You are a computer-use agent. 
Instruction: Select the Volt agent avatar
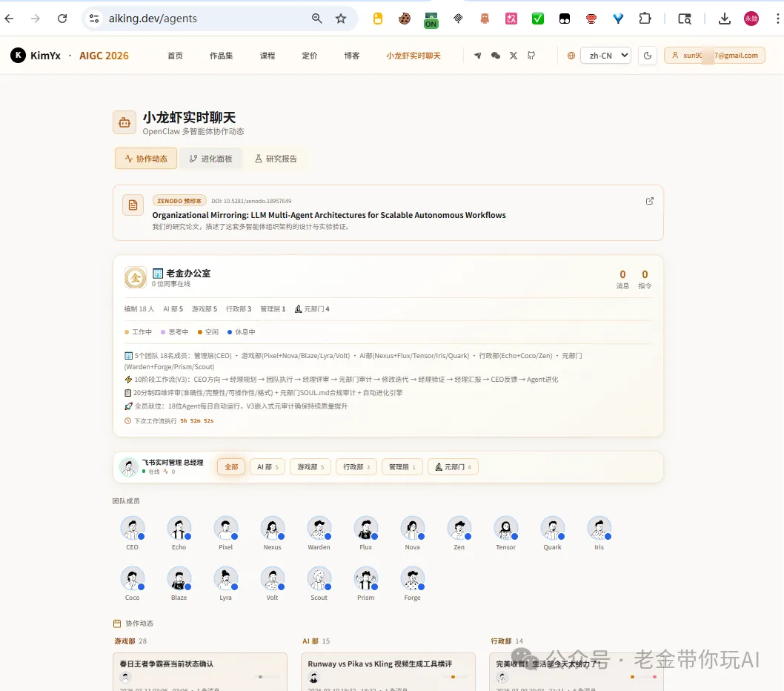[x=273, y=579]
